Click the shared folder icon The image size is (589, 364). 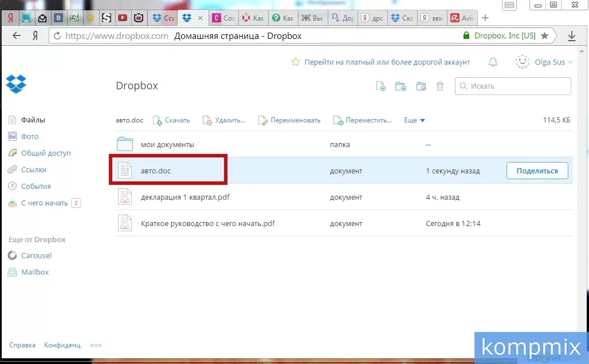(x=421, y=86)
